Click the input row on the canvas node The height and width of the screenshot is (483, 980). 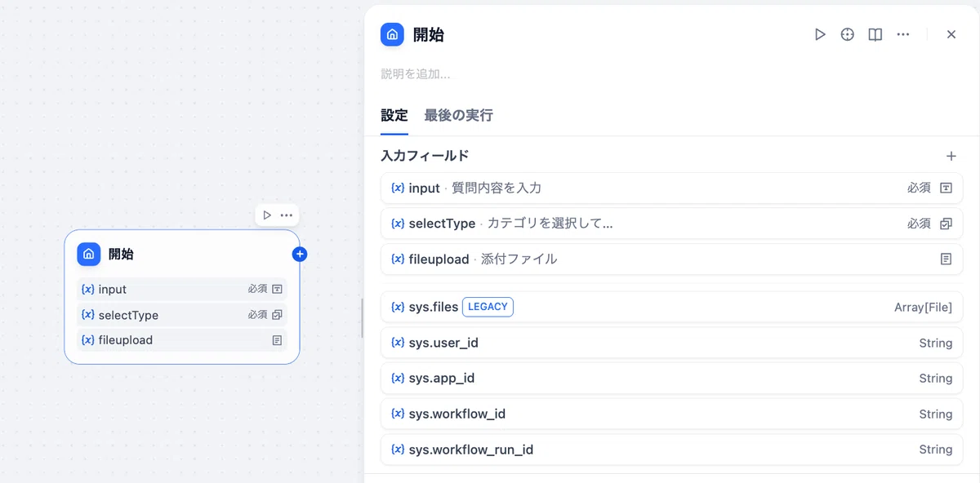tap(182, 289)
